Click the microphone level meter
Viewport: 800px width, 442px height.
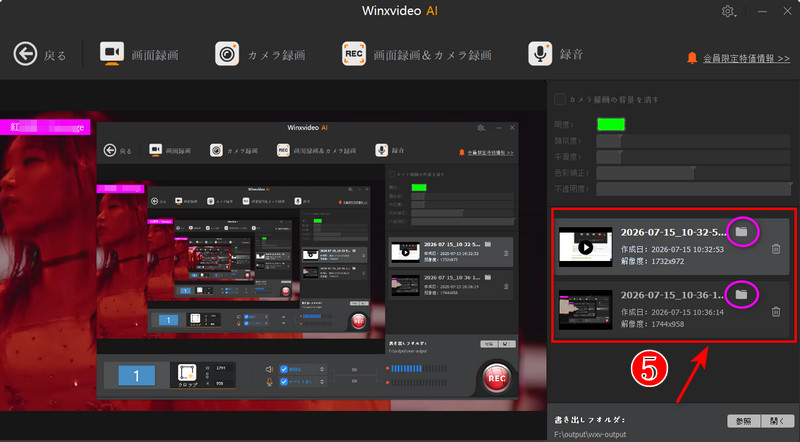418,382
